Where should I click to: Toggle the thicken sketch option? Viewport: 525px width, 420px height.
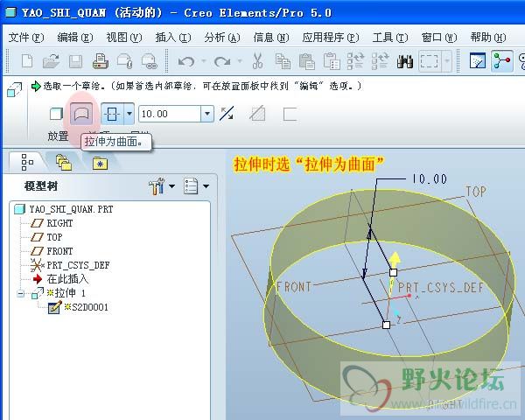tap(290, 114)
